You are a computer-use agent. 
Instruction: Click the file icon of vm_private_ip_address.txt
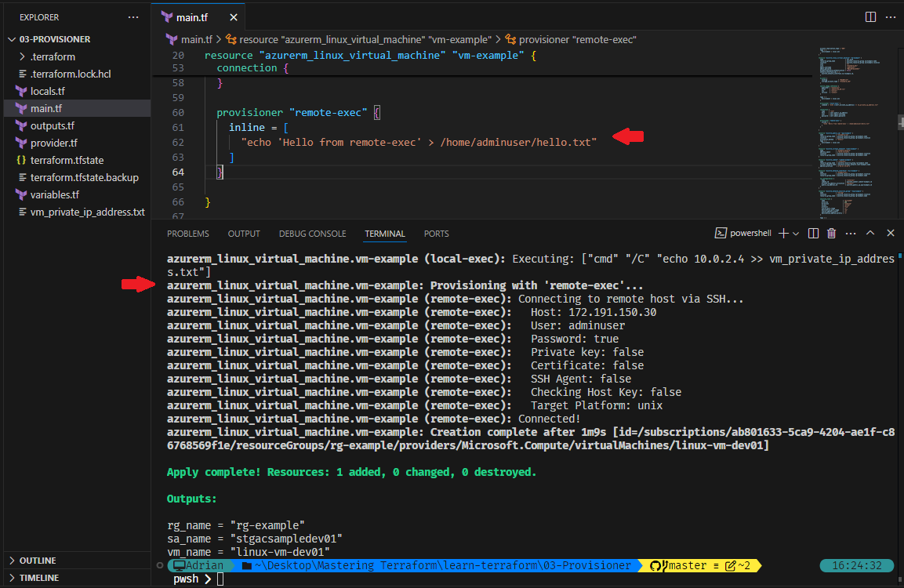23,212
